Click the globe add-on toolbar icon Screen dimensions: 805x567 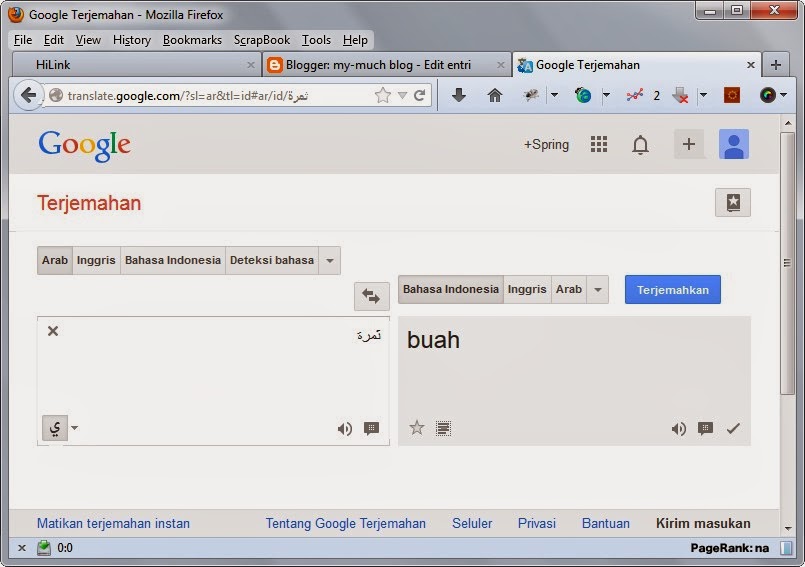(583, 95)
